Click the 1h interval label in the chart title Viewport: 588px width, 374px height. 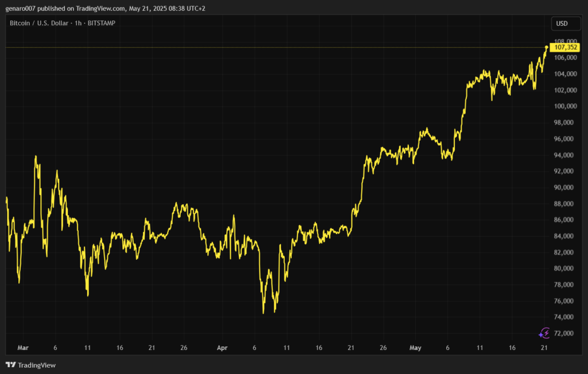pos(77,23)
